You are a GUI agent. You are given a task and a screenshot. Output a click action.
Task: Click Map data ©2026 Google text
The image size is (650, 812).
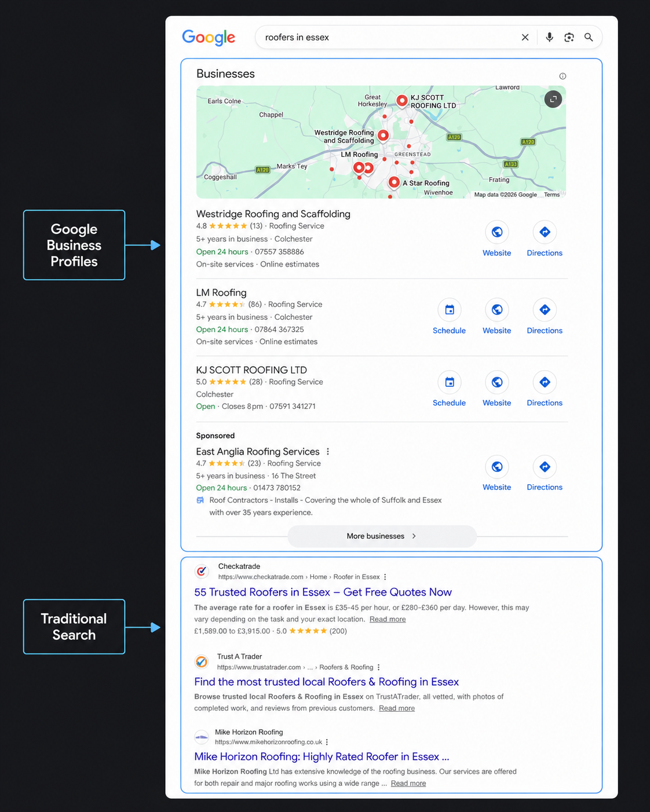(x=506, y=195)
